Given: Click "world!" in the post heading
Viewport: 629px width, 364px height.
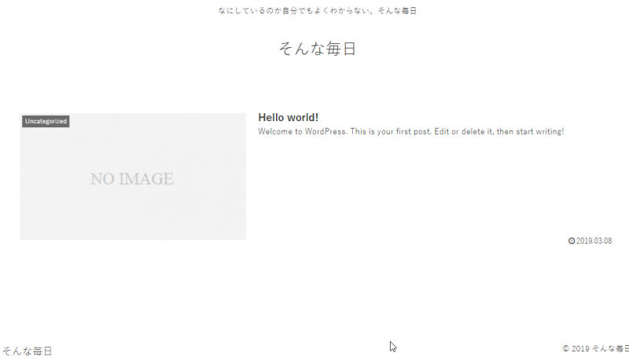Looking at the screenshot, I should pos(303,117).
